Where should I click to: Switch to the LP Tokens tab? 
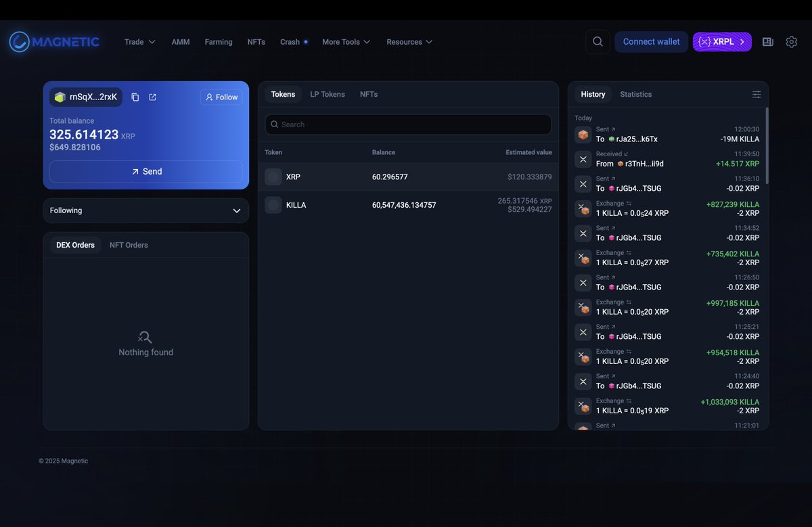328,95
